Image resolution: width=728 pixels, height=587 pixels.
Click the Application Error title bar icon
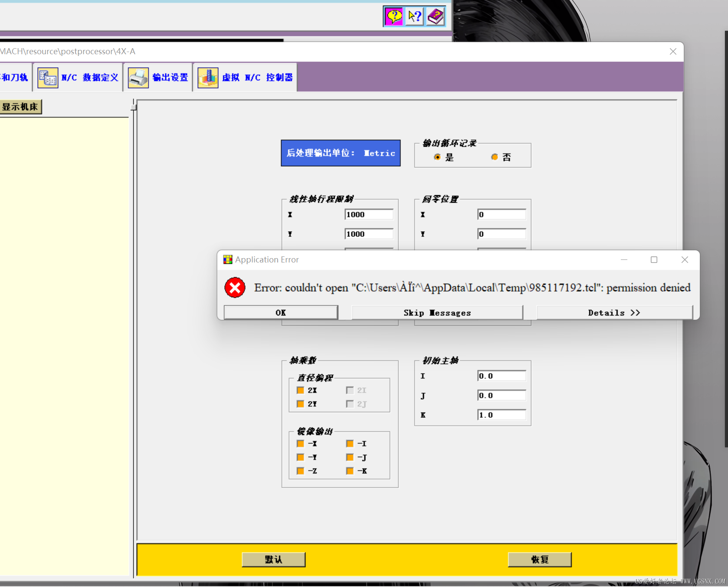pyautogui.click(x=228, y=259)
